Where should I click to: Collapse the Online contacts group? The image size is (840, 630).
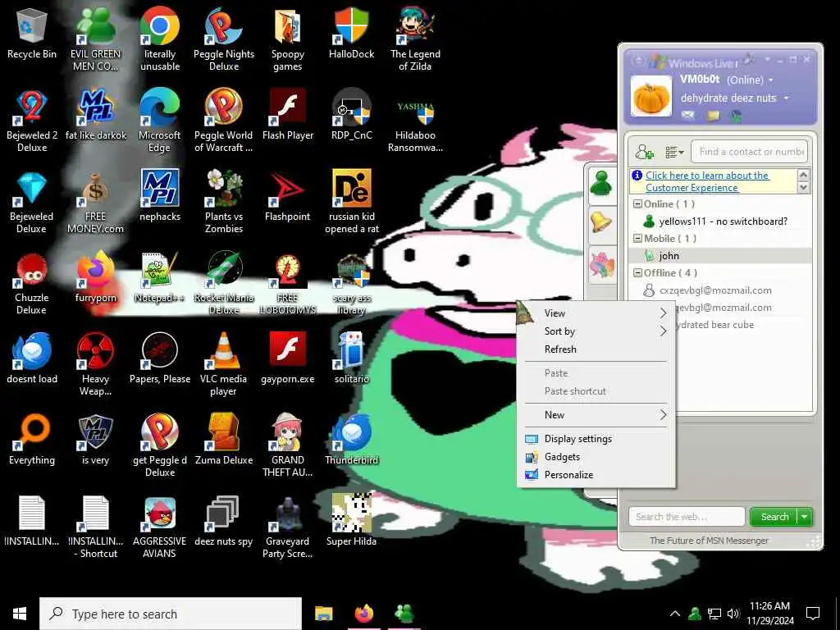click(637, 204)
